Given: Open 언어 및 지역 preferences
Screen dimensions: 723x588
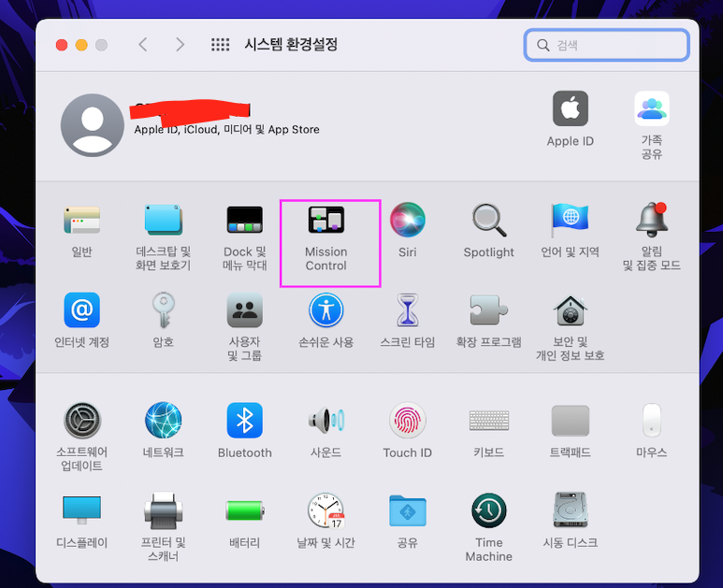Looking at the screenshot, I should (x=570, y=221).
